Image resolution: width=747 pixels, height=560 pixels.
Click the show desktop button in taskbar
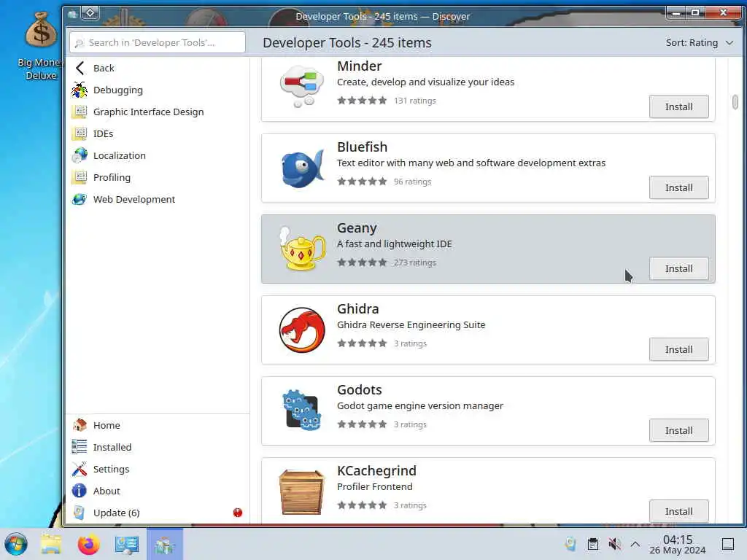pyautogui.click(x=728, y=544)
